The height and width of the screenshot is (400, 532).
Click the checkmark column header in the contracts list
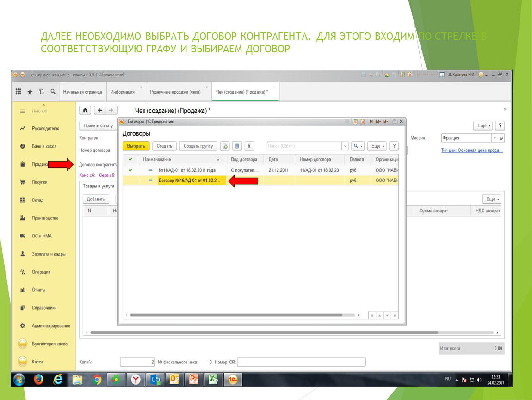coord(130,159)
